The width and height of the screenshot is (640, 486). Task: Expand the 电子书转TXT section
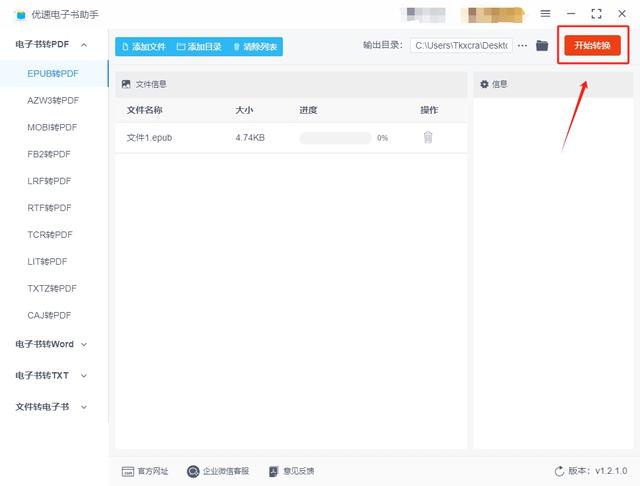84,375
